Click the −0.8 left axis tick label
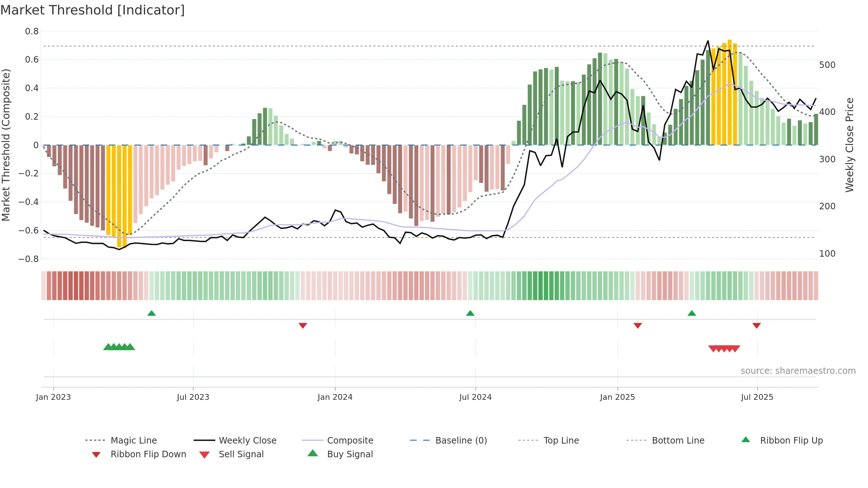The width and height of the screenshot is (868, 488). (29, 259)
